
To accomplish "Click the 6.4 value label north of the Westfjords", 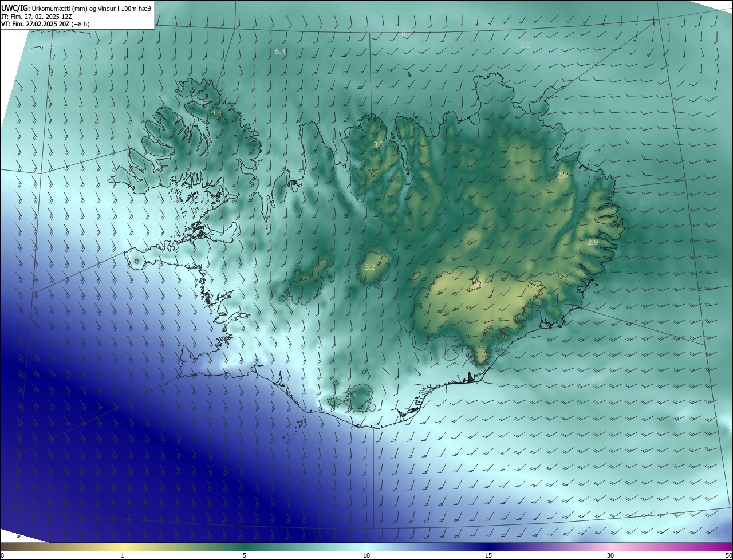I will pyautogui.click(x=280, y=52).
